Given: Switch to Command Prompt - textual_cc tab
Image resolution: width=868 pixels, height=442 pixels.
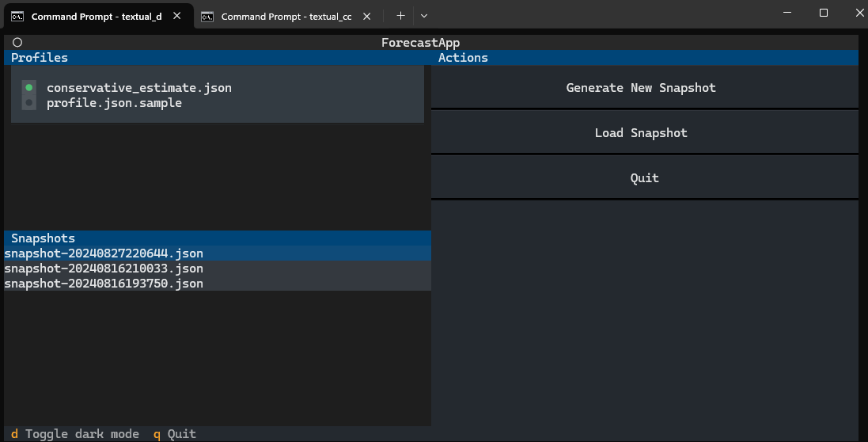Looking at the screenshot, I should (x=286, y=16).
